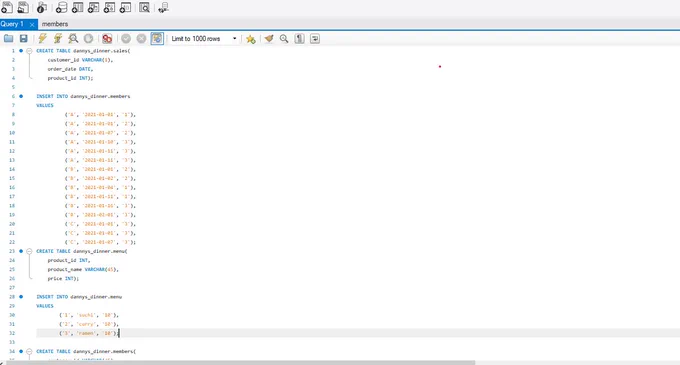Toggle word wrapping in editor
Viewport: 680px width, 365px height.
(x=315, y=39)
